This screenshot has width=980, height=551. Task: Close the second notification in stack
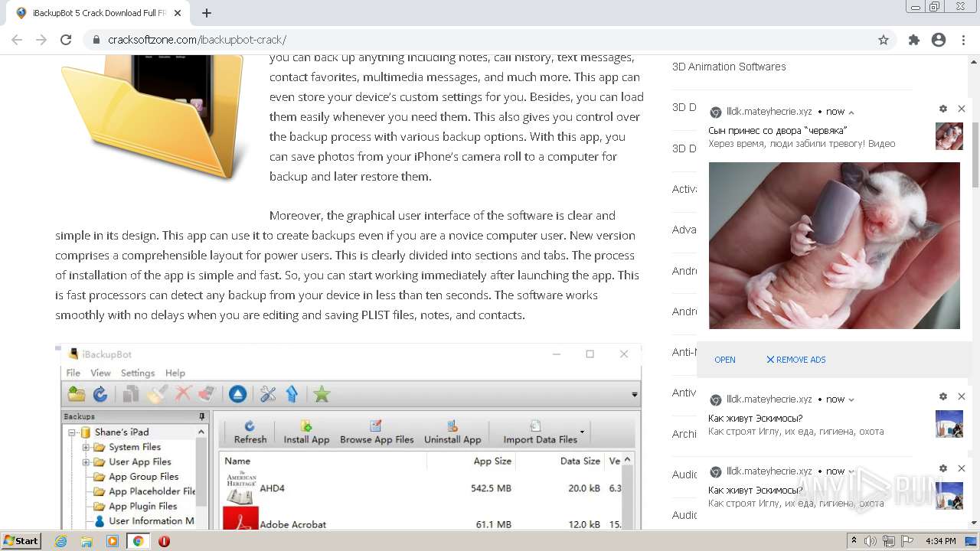962,396
